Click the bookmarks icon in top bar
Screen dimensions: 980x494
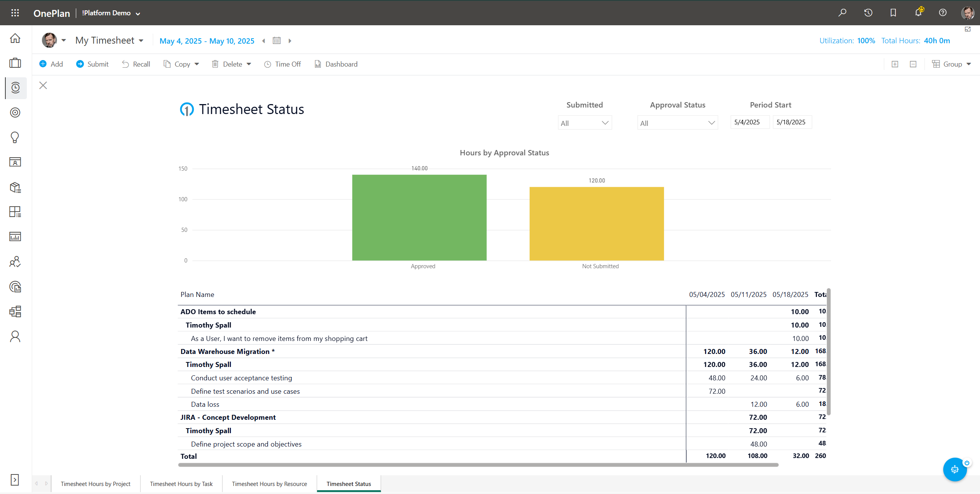click(x=893, y=13)
